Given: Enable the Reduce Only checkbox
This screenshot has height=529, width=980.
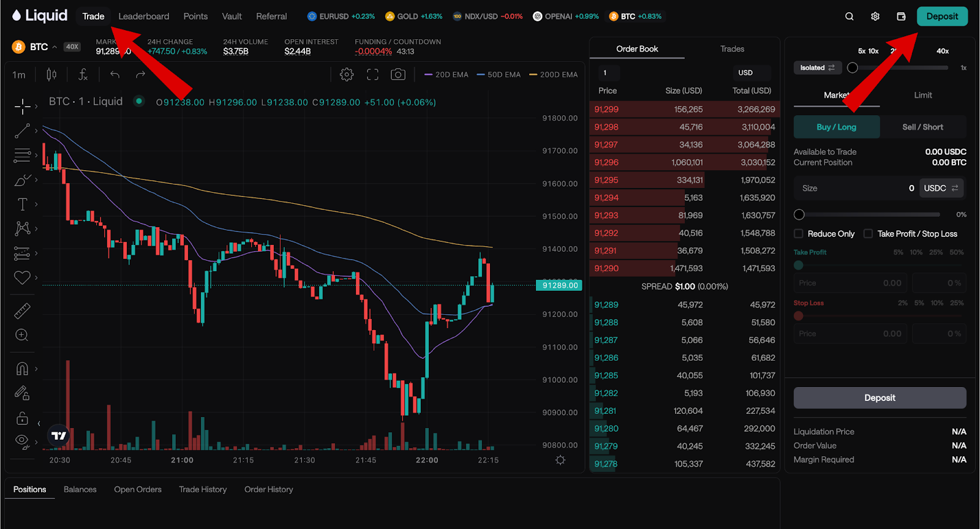Looking at the screenshot, I should (x=799, y=234).
